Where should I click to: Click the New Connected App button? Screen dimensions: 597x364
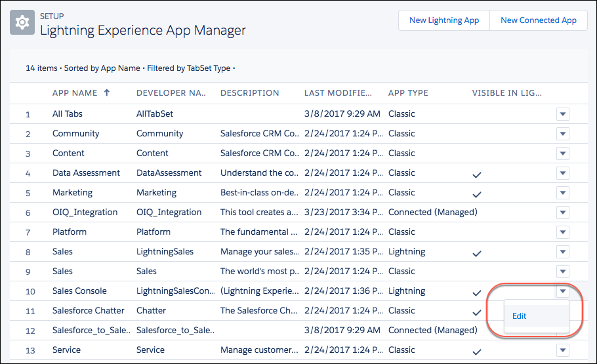coord(539,20)
